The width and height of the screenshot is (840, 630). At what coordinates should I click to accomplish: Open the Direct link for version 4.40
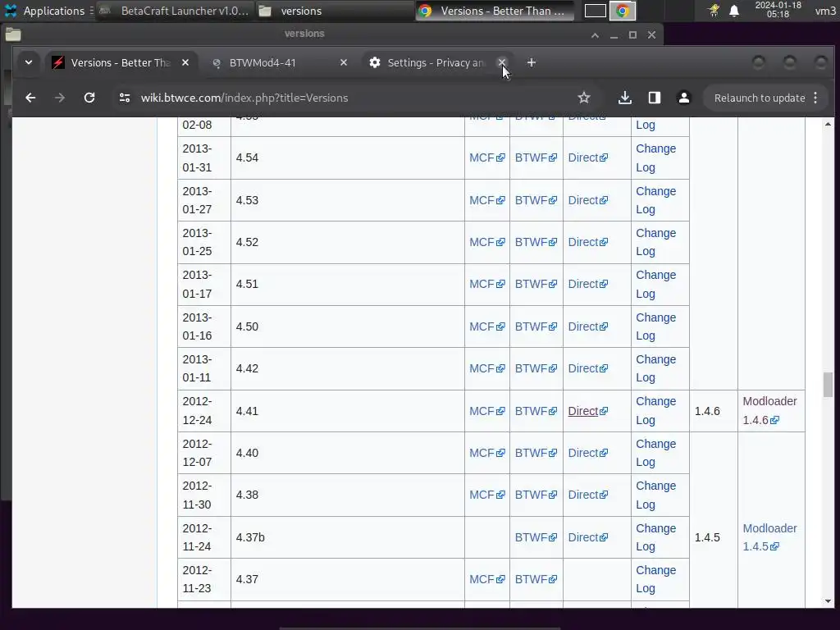[x=587, y=453]
